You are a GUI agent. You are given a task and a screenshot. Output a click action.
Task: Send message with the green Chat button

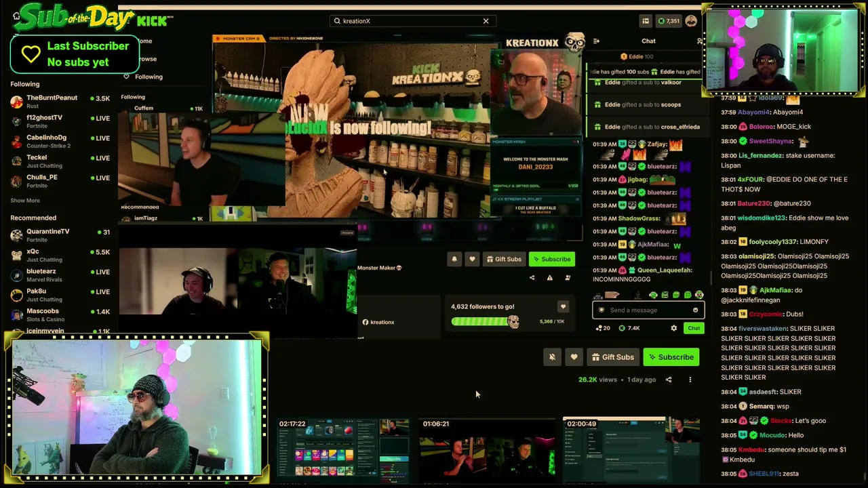point(694,328)
